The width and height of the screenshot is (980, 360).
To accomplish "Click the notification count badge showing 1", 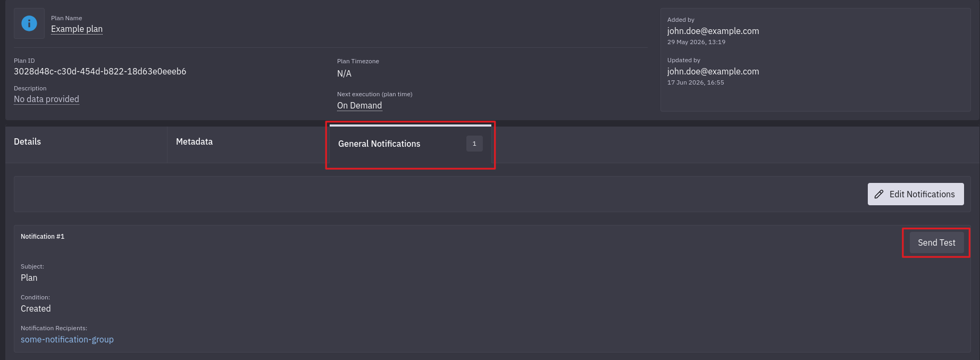I will click(x=474, y=144).
